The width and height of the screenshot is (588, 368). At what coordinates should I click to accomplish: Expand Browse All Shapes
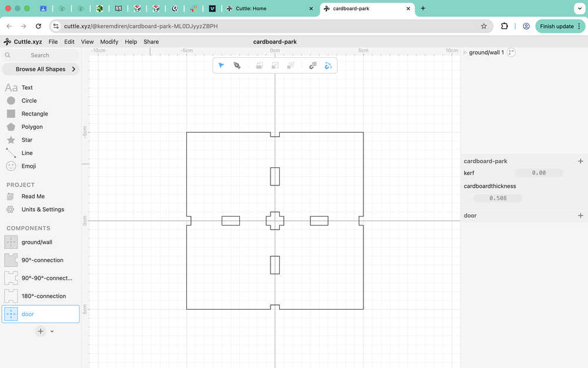[41, 69]
